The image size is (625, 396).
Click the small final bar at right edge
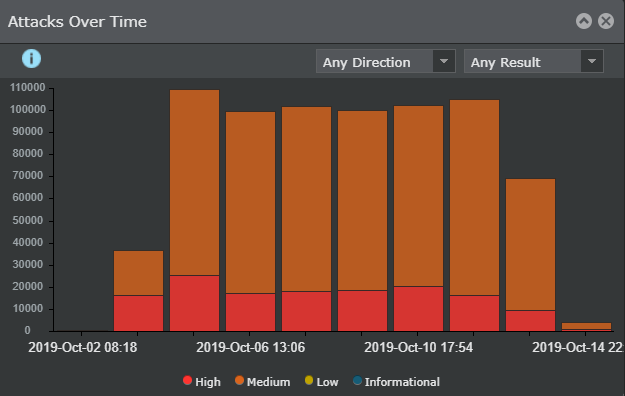click(586, 327)
